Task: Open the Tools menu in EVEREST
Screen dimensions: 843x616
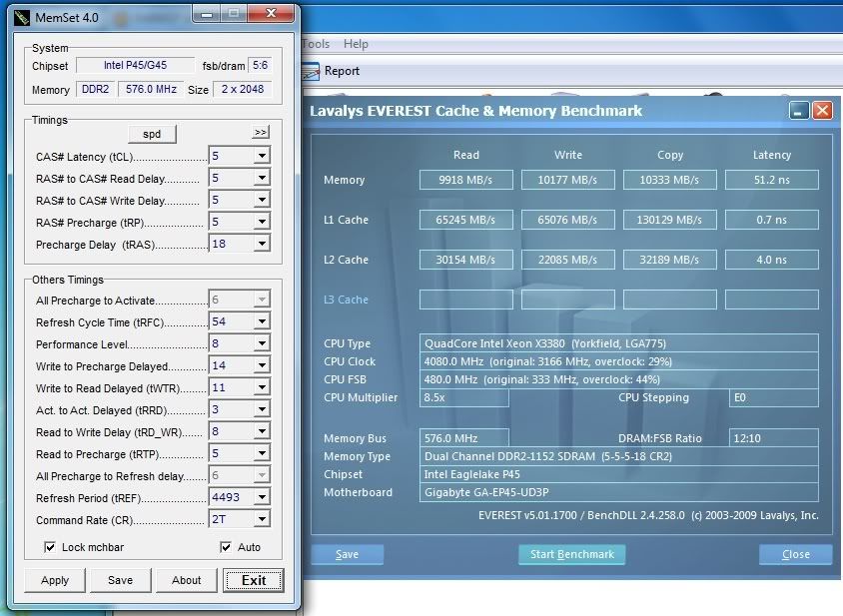Action: click(316, 44)
